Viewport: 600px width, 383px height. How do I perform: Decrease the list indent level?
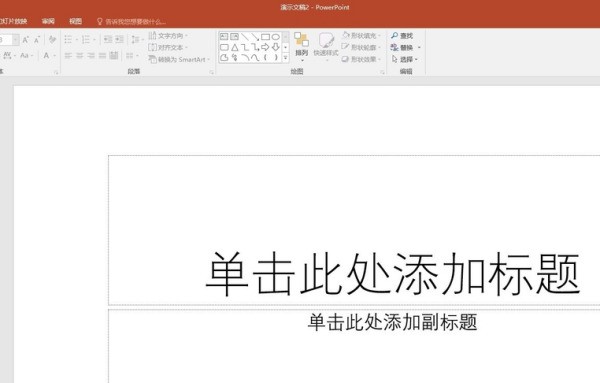pyautogui.click(x=108, y=39)
